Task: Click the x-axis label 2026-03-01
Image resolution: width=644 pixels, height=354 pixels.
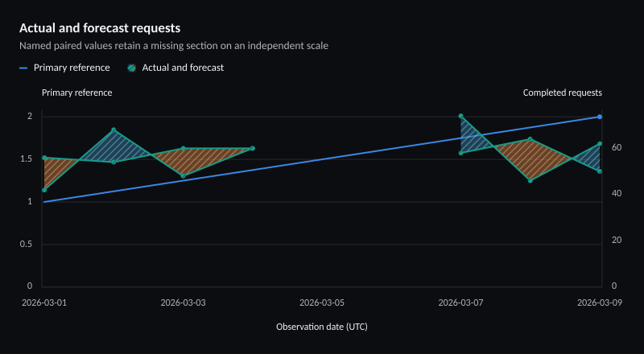Action: pyautogui.click(x=44, y=303)
